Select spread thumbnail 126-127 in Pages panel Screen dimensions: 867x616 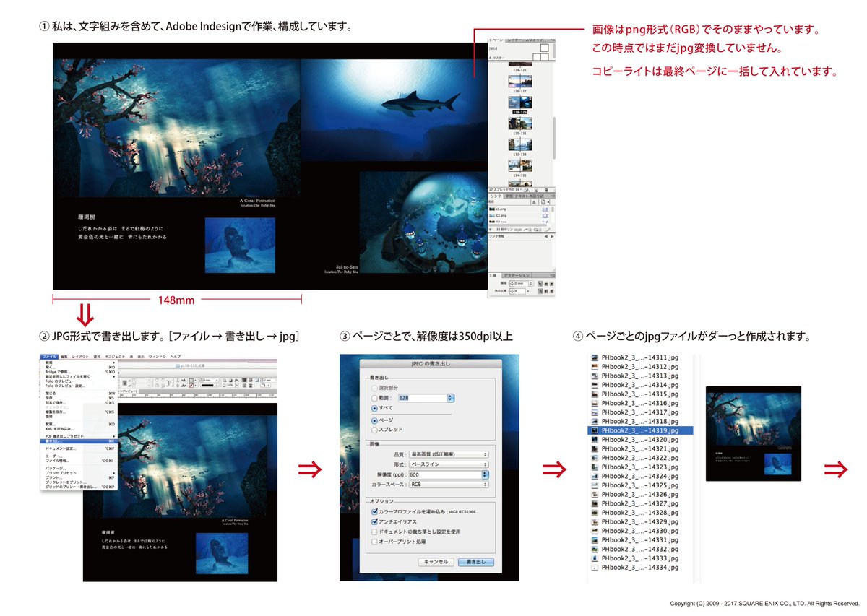pyautogui.click(x=520, y=81)
